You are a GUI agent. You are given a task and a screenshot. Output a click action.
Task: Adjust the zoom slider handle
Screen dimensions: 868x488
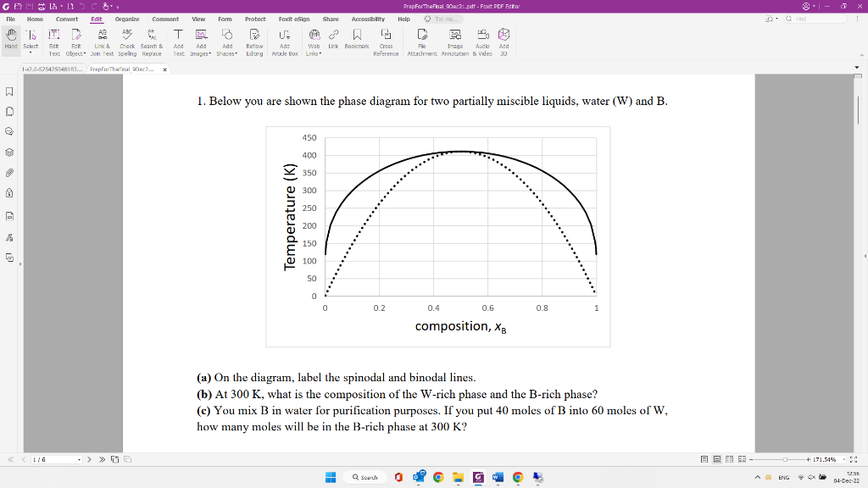(785, 460)
